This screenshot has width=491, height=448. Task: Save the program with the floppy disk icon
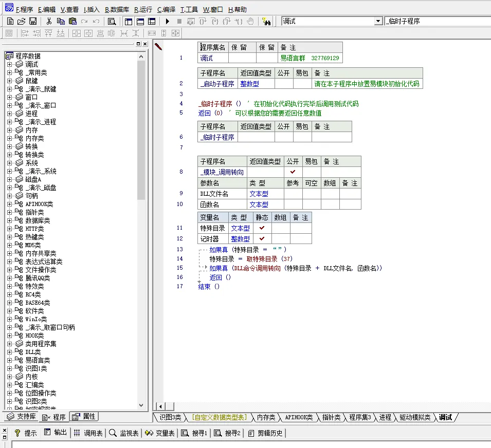(x=32, y=21)
